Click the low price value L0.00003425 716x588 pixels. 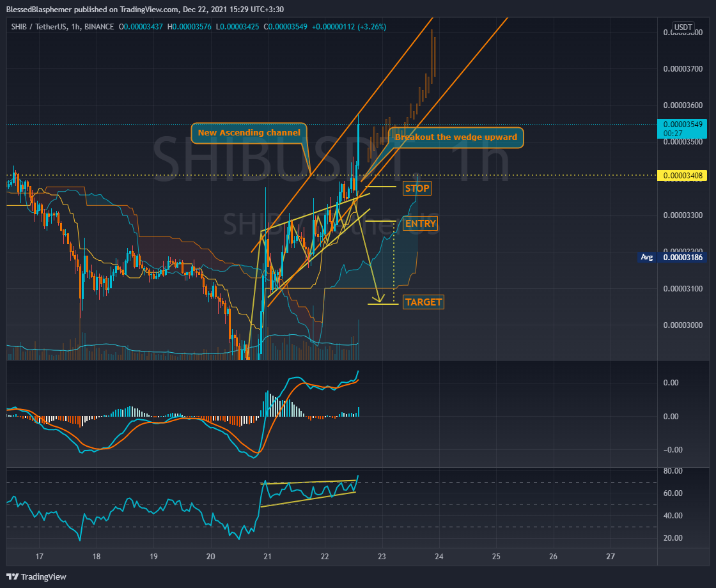click(x=237, y=27)
